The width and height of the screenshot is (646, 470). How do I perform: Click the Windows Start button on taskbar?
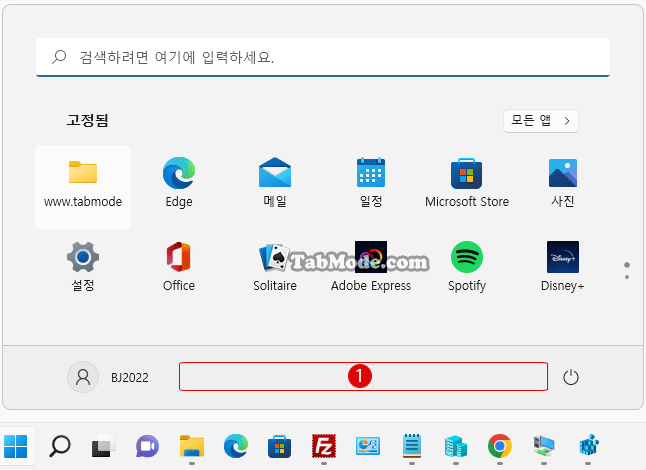(x=16, y=447)
